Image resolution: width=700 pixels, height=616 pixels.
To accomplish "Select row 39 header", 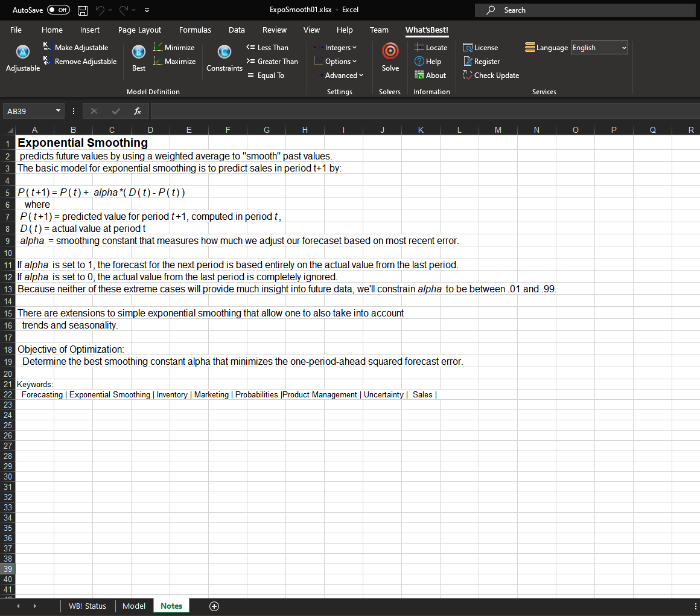I will coord(8,569).
